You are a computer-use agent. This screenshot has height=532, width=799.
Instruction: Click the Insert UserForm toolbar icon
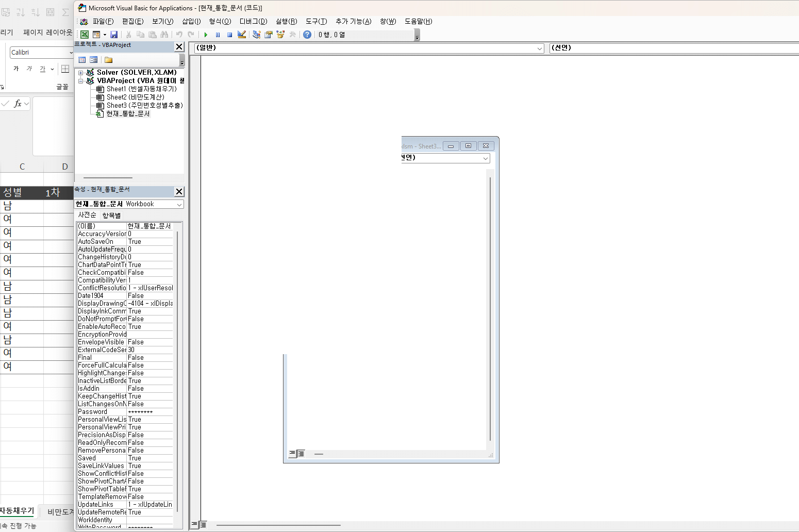(x=96, y=35)
